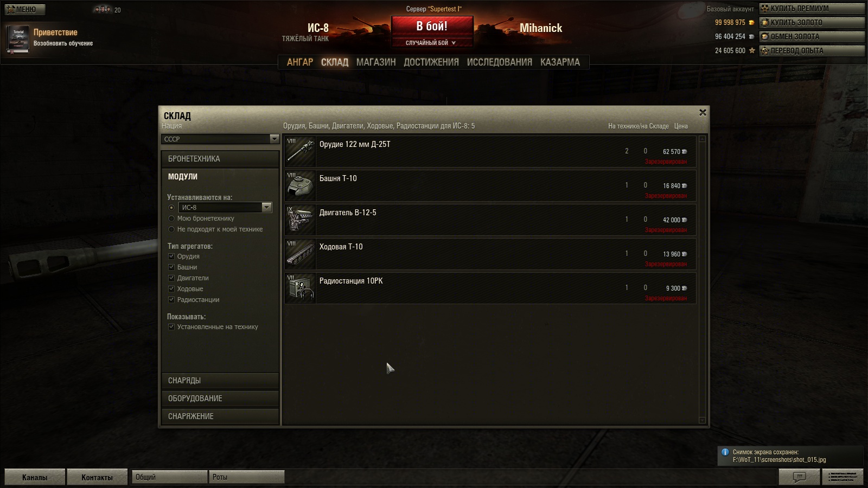Click the Радиостанция 10РК radio icon

coord(300,288)
